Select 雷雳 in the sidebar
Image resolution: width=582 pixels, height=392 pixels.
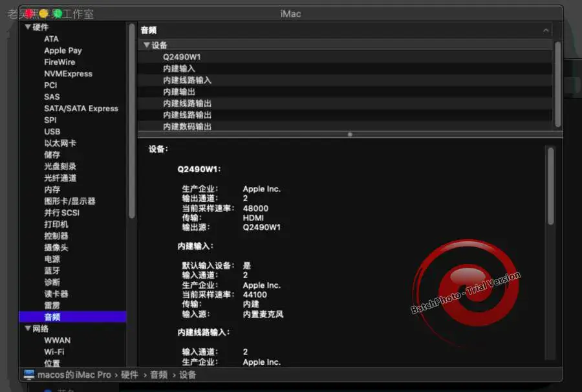pos(52,305)
